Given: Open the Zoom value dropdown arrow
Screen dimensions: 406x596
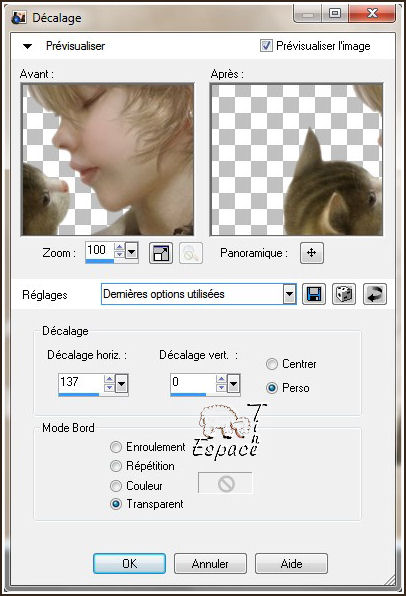Looking at the screenshot, I should [x=132, y=251].
